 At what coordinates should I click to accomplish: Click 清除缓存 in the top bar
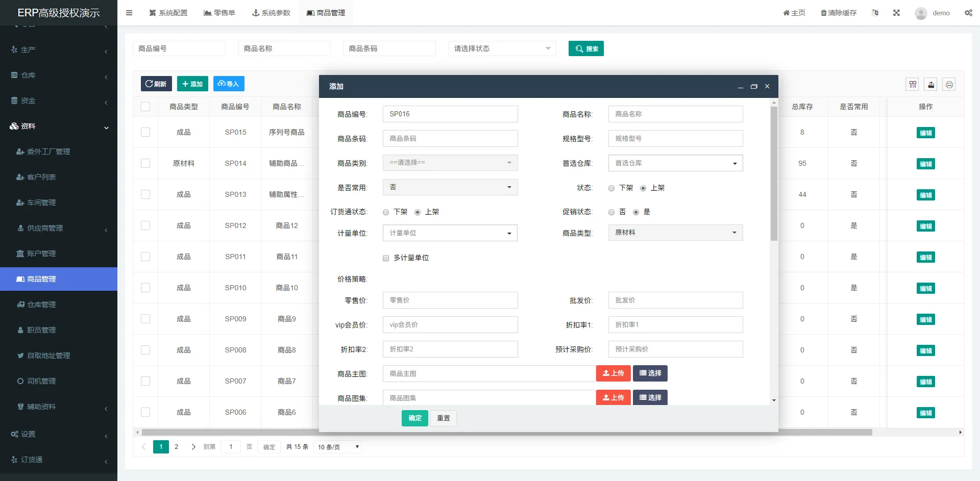pyautogui.click(x=838, y=13)
